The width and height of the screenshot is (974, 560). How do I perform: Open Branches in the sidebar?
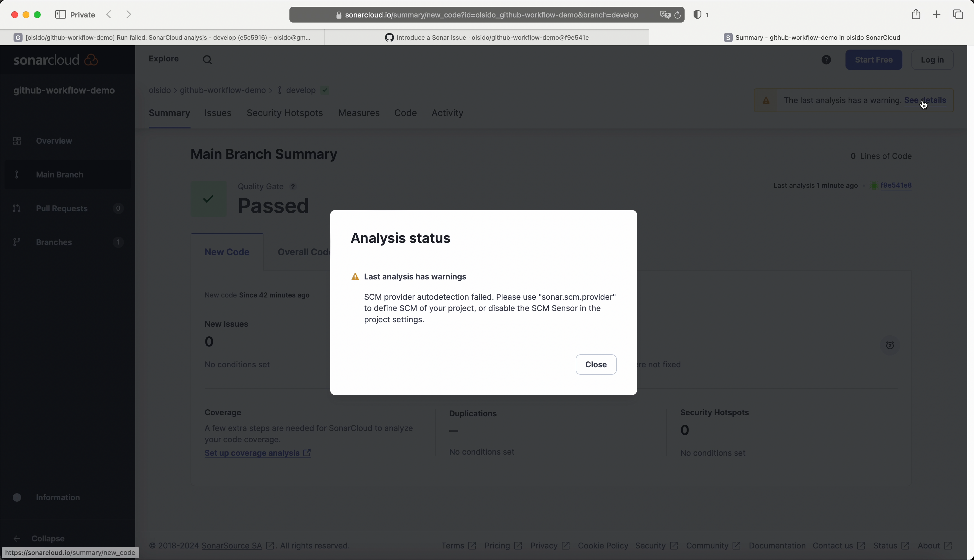point(54,242)
